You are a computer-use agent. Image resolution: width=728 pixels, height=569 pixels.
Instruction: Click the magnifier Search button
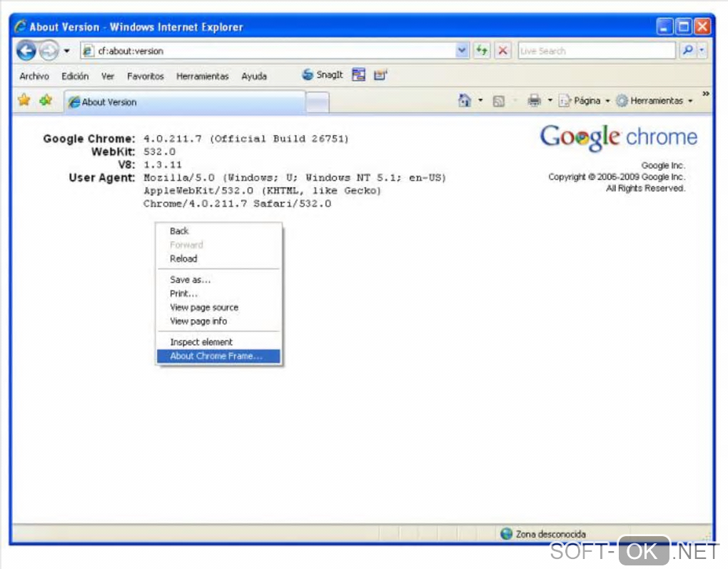click(x=687, y=50)
